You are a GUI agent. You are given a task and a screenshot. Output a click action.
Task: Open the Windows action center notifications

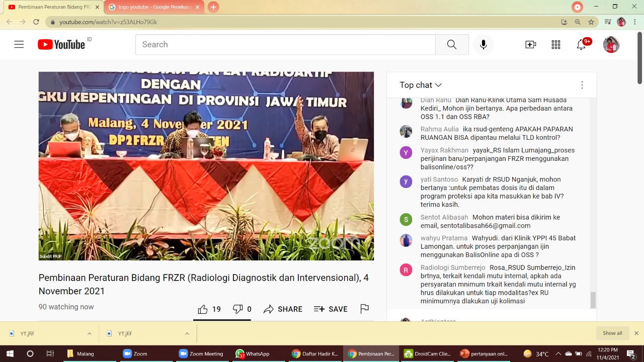click(631, 354)
